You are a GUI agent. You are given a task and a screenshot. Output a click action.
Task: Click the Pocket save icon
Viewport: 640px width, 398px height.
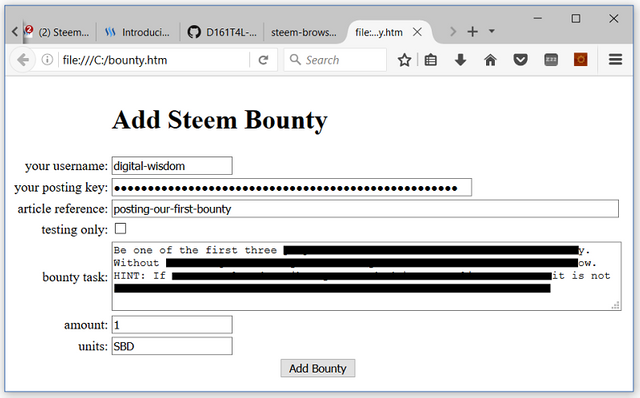(x=520, y=60)
